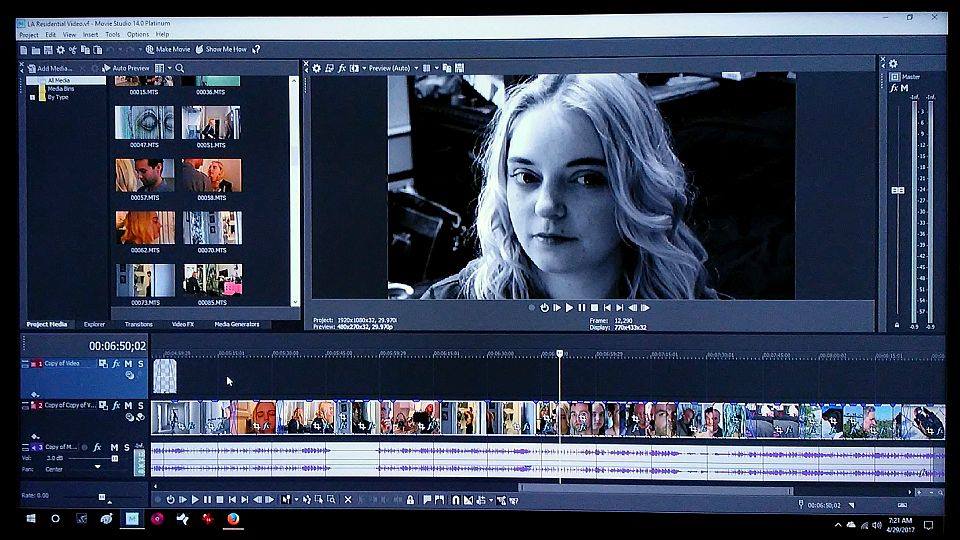
Task: Click Stop in the preview transport
Action: tap(594, 308)
